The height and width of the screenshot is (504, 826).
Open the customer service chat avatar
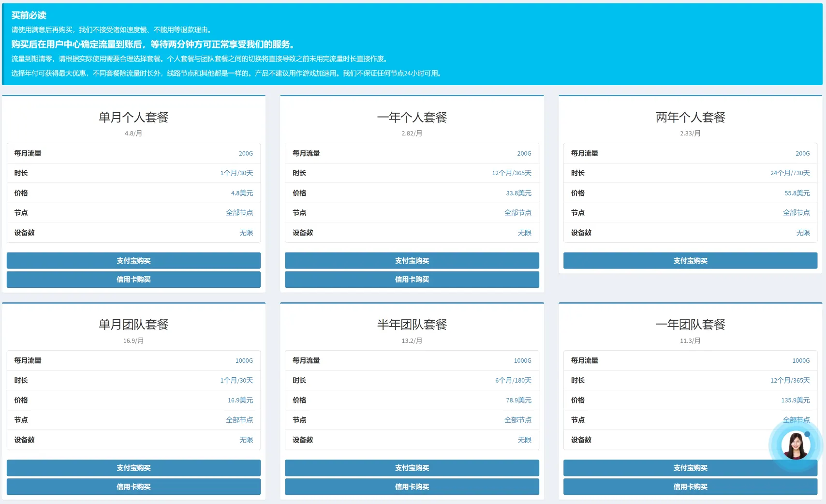click(796, 445)
